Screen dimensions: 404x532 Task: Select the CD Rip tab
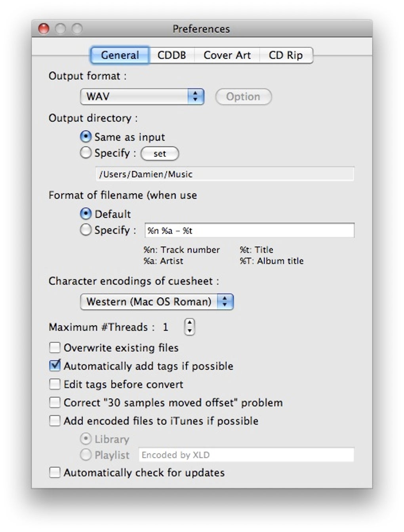286,55
